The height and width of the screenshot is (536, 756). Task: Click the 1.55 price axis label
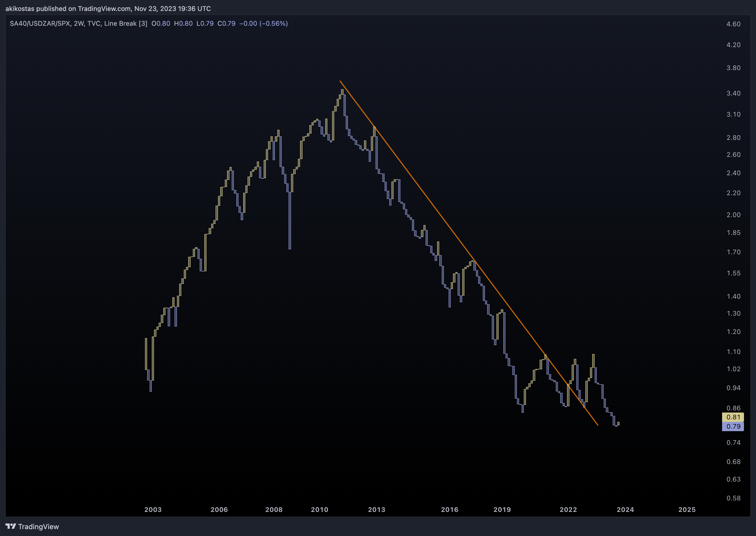(x=734, y=273)
